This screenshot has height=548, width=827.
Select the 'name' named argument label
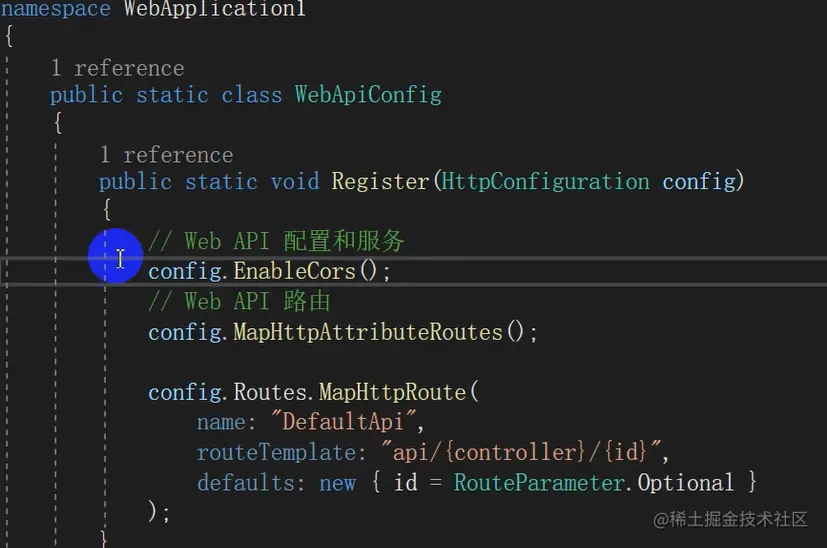point(221,422)
